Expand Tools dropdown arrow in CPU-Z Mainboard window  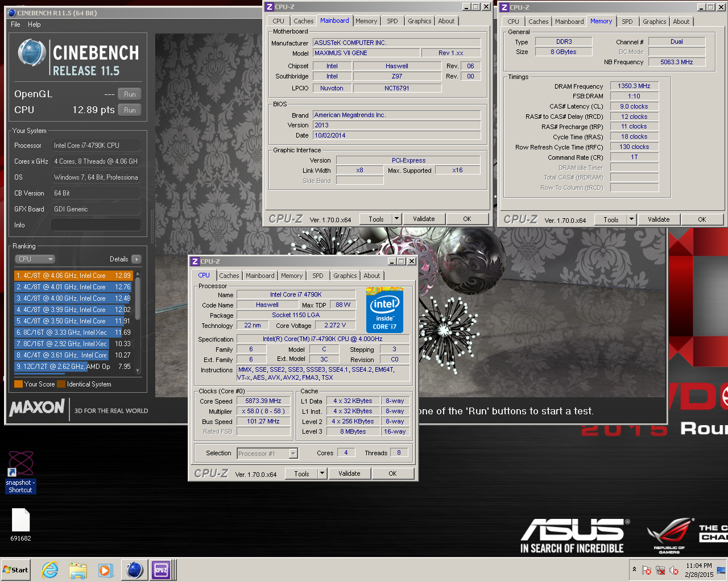click(x=397, y=219)
